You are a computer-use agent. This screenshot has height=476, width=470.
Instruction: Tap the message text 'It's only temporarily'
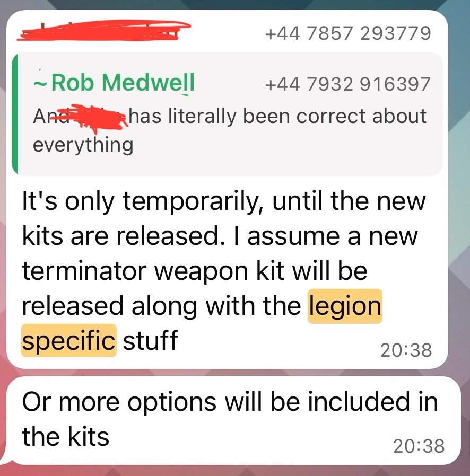pos(139,202)
